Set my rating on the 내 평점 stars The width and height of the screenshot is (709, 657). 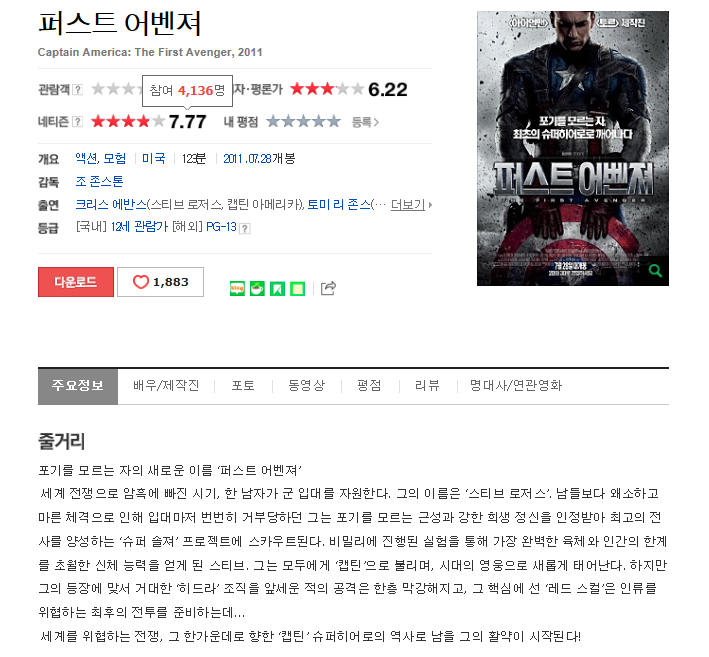click(303, 122)
